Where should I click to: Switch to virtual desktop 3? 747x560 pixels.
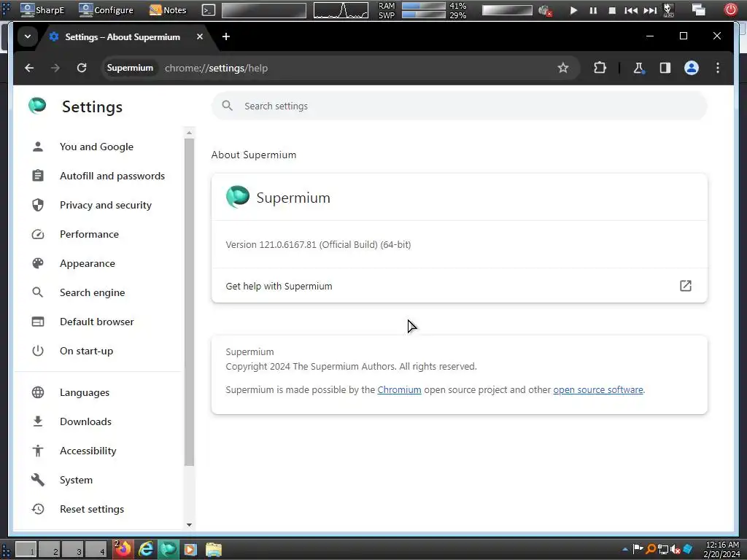[x=73, y=550]
